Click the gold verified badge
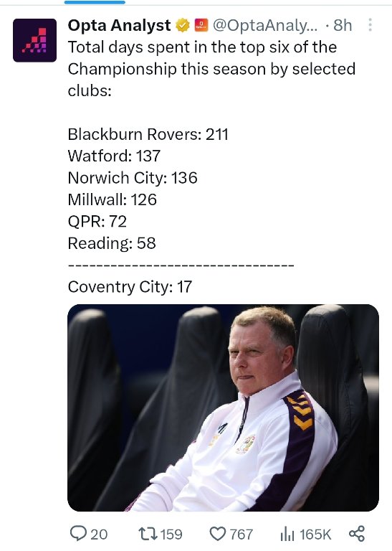The width and height of the screenshot is (392, 551). pyautogui.click(x=183, y=25)
